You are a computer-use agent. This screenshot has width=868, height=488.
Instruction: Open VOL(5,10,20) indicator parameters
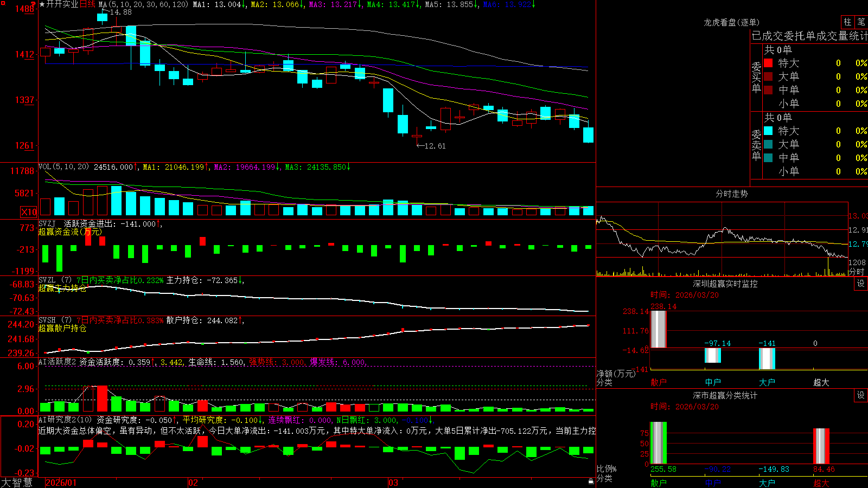pyautogui.click(x=63, y=167)
